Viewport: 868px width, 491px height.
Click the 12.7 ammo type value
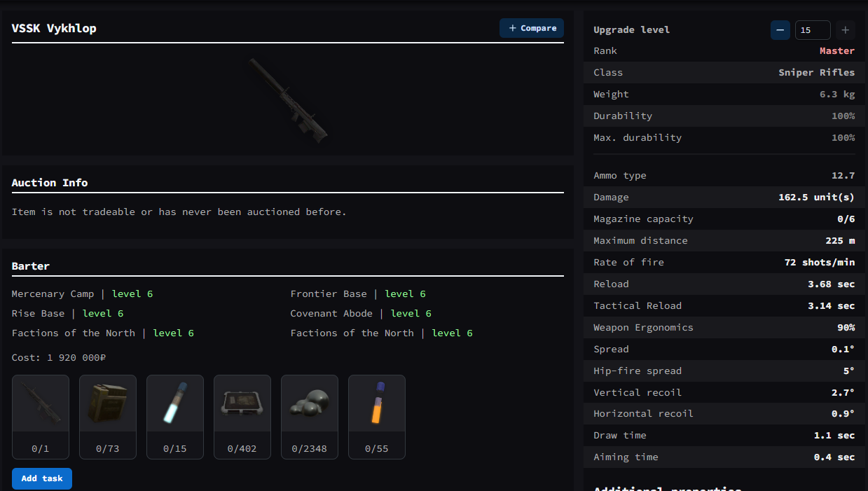843,176
